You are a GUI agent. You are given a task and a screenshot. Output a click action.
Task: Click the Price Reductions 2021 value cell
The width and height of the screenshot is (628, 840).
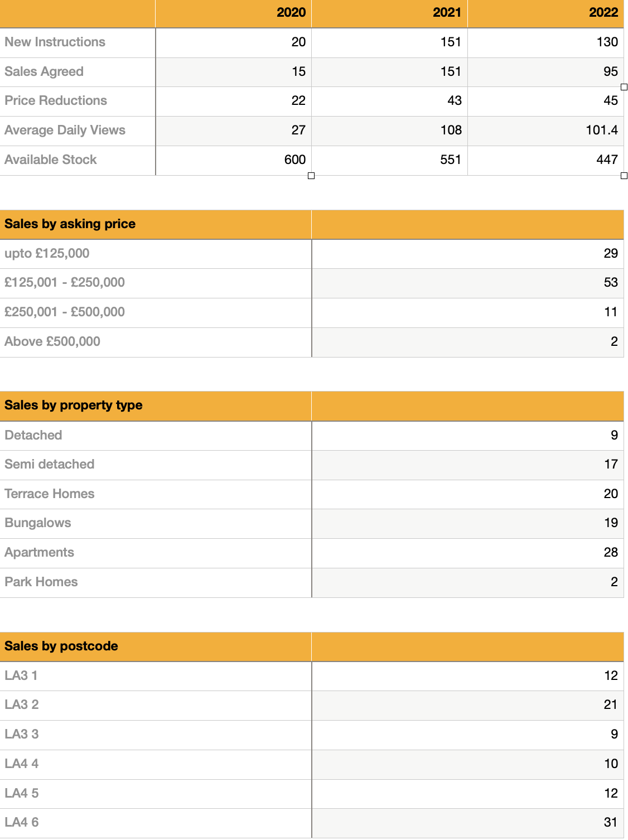point(389,101)
